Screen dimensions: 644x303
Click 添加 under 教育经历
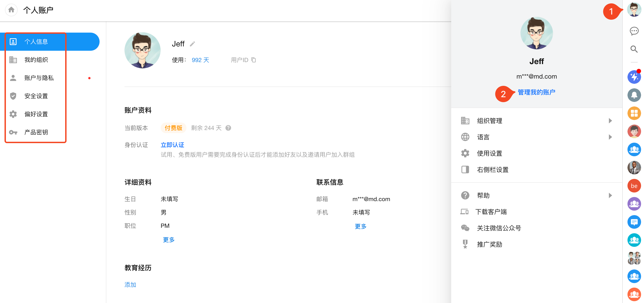coord(130,284)
